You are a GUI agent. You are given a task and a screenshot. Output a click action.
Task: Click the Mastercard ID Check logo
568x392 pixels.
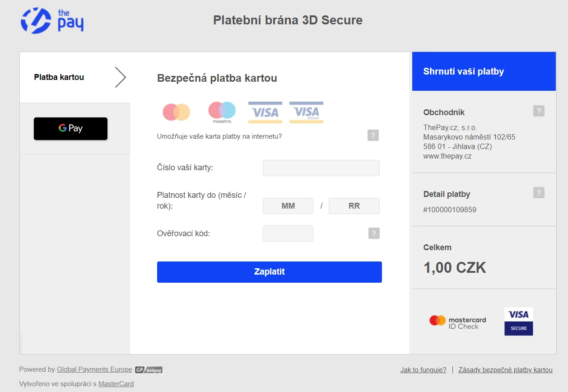457,322
